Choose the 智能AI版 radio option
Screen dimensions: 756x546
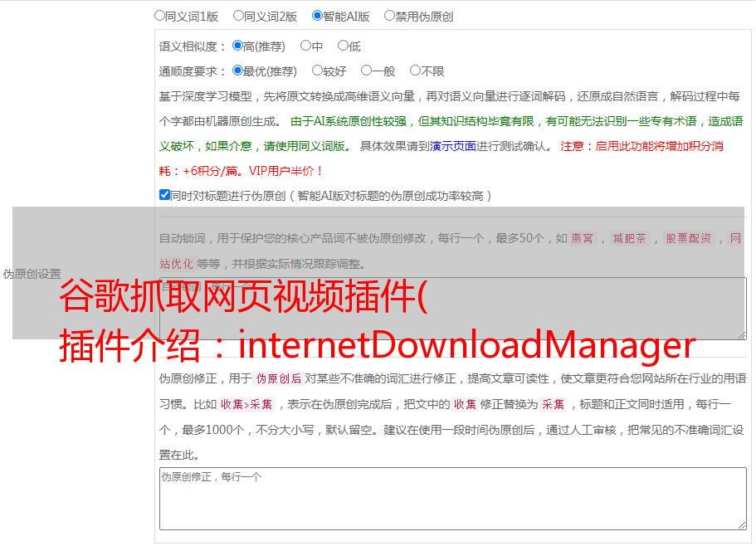tap(317, 16)
